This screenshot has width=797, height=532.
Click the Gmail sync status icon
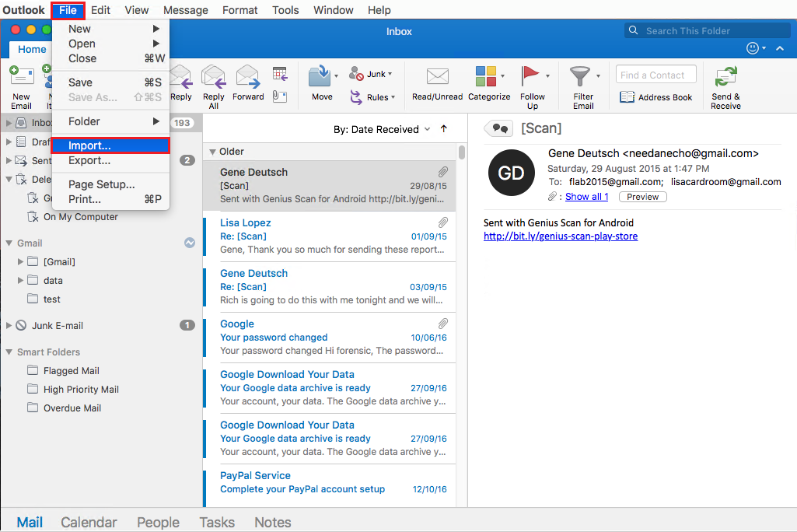click(190, 243)
